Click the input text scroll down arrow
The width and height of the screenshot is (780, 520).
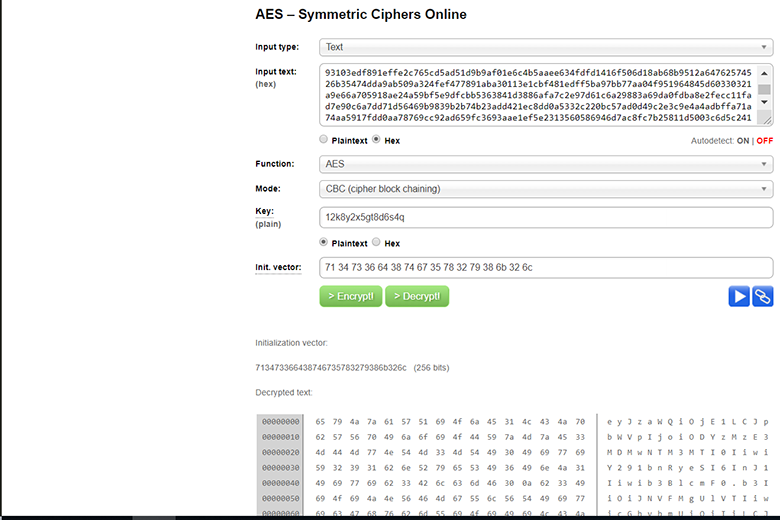[x=764, y=104]
